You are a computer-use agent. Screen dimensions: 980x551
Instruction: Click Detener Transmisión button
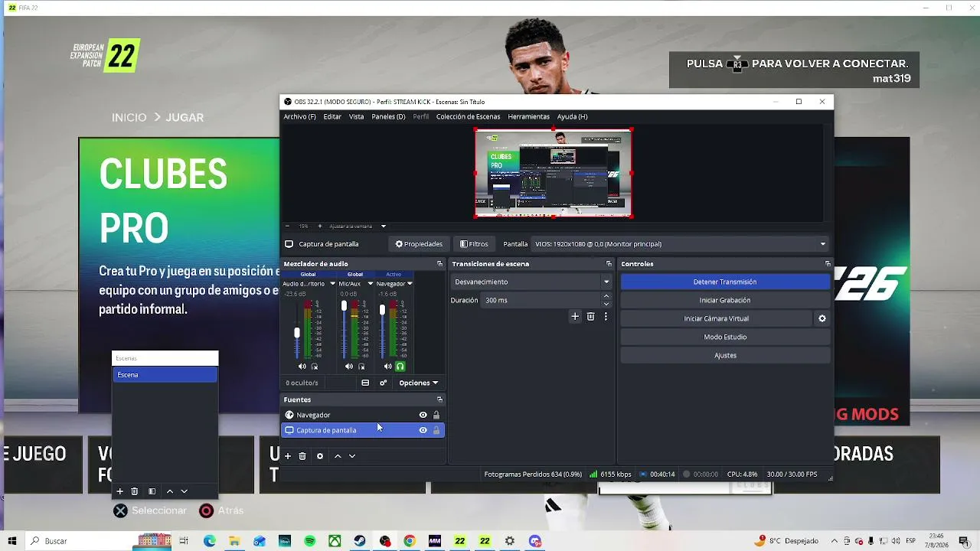point(725,282)
